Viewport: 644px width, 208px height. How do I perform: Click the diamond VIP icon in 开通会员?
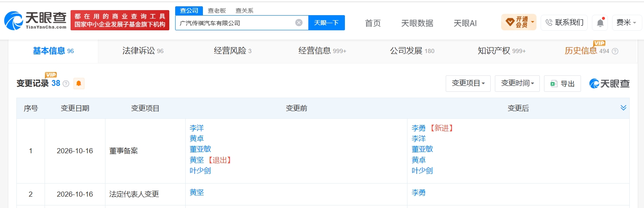[510, 22]
